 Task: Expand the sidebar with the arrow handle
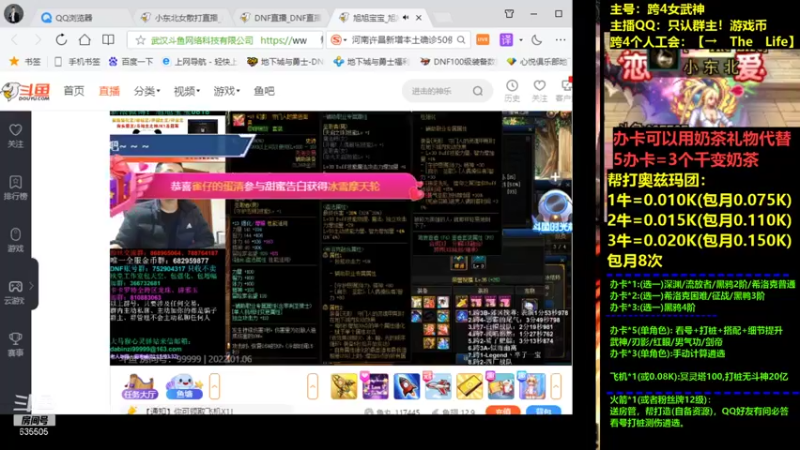pyautogui.click(x=32, y=286)
